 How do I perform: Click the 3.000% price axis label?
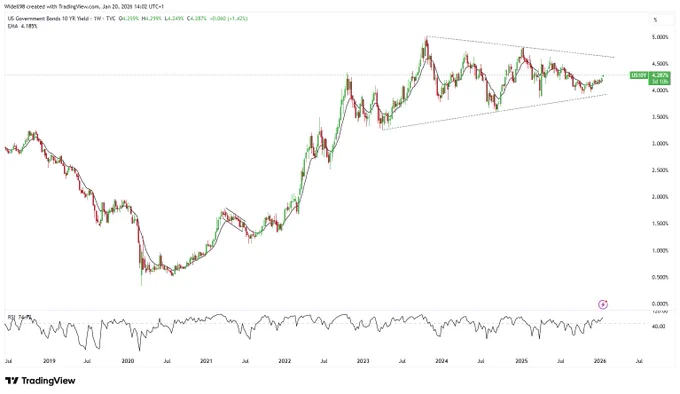tap(660, 143)
